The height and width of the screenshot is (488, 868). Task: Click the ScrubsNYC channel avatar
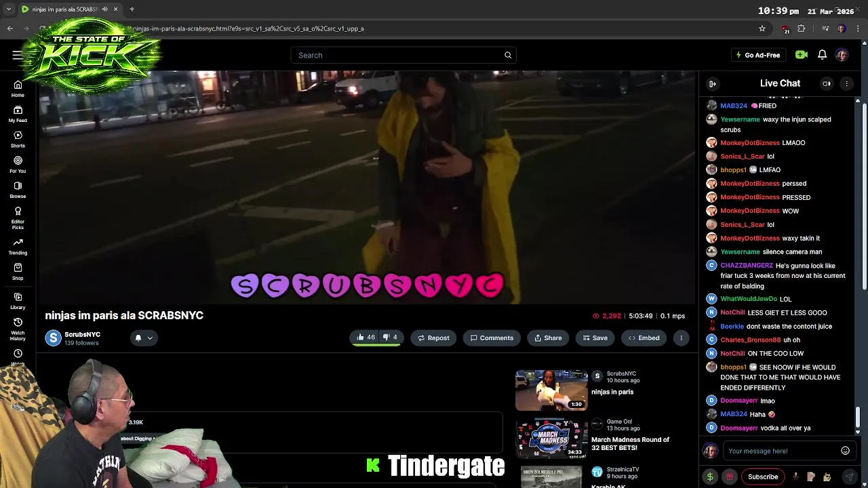53,338
